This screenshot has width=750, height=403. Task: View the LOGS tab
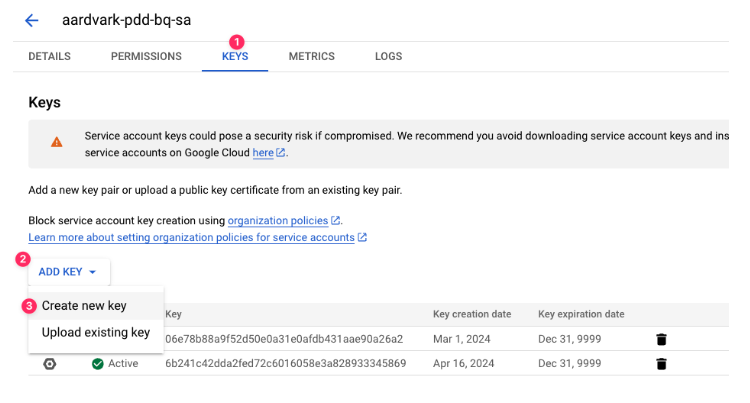(x=388, y=57)
